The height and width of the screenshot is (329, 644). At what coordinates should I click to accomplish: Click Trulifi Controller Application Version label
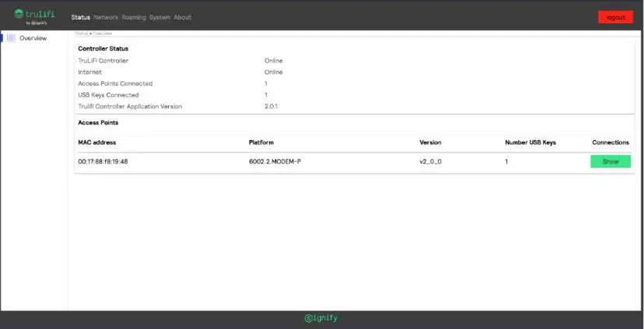pos(130,107)
